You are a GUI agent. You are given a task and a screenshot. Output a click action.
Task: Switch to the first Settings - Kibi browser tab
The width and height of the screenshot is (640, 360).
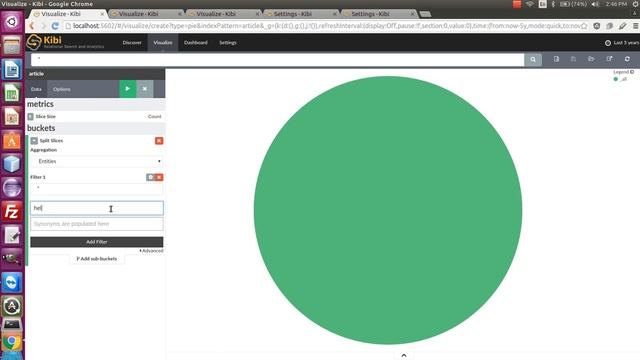pyautogui.click(x=301, y=14)
